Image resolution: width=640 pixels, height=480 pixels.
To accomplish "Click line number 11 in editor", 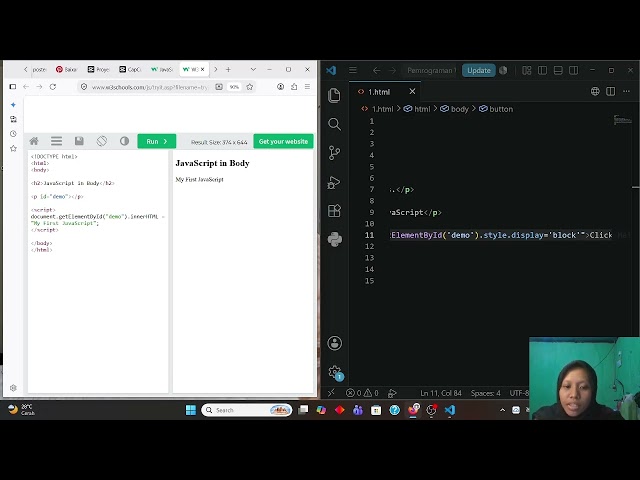I will (x=369, y=235).
